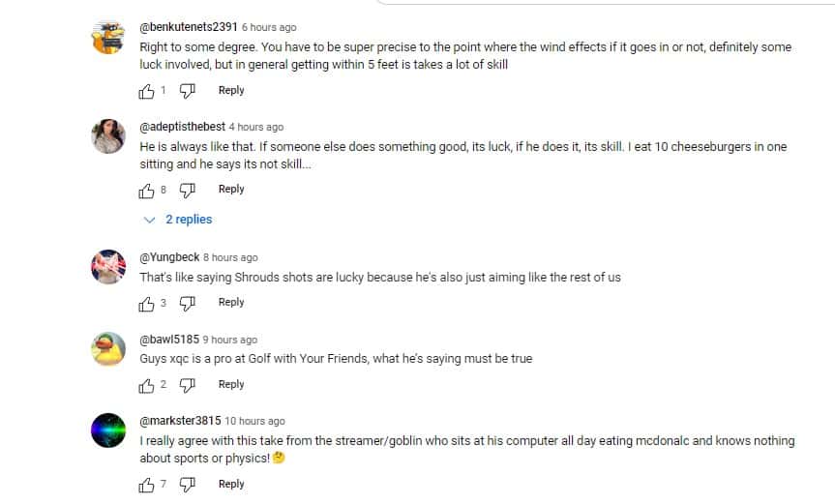Open @adeptisthebest's profile picture
This screenshot has height=504, width=835.
(108, 136)
